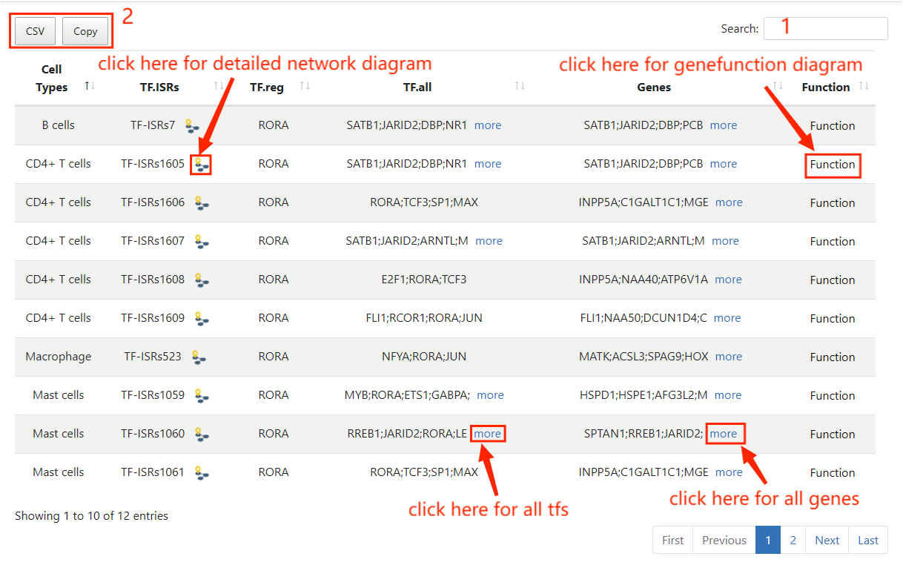Open network diagram icon for TF-ISRs1606
The width and height of the screenshot is (903, 588).
201,202
